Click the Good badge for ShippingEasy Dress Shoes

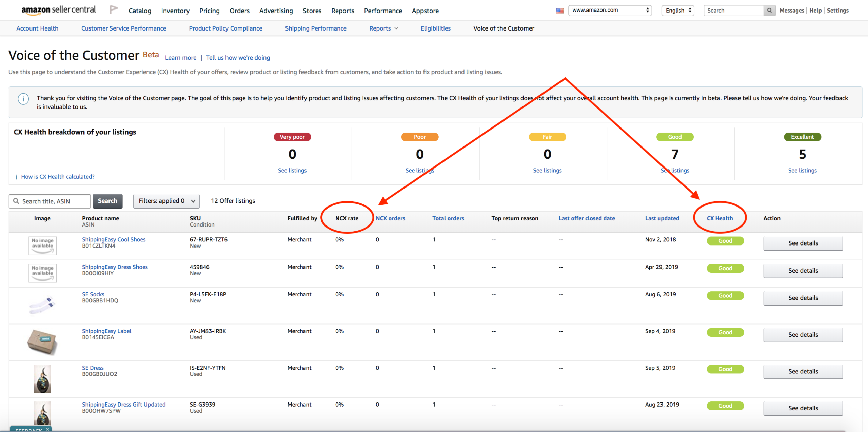click(725, 268)
